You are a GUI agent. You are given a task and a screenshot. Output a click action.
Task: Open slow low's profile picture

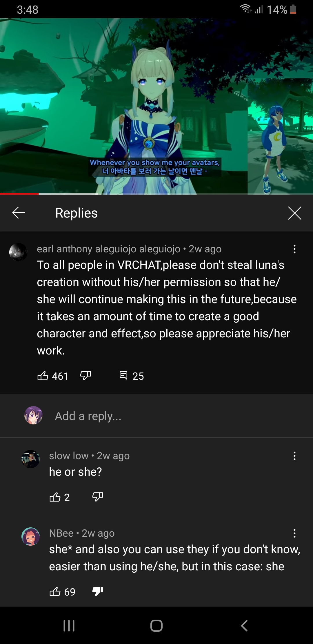30,459
